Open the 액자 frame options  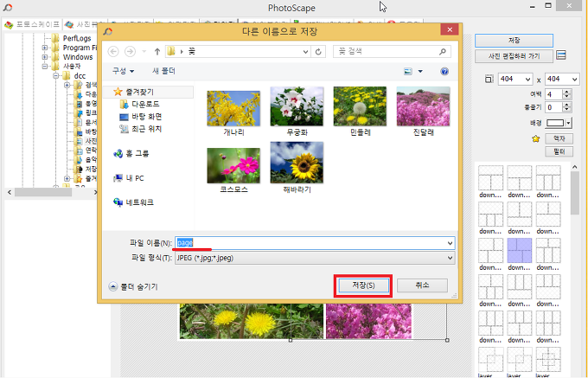(x=559, y=138)
